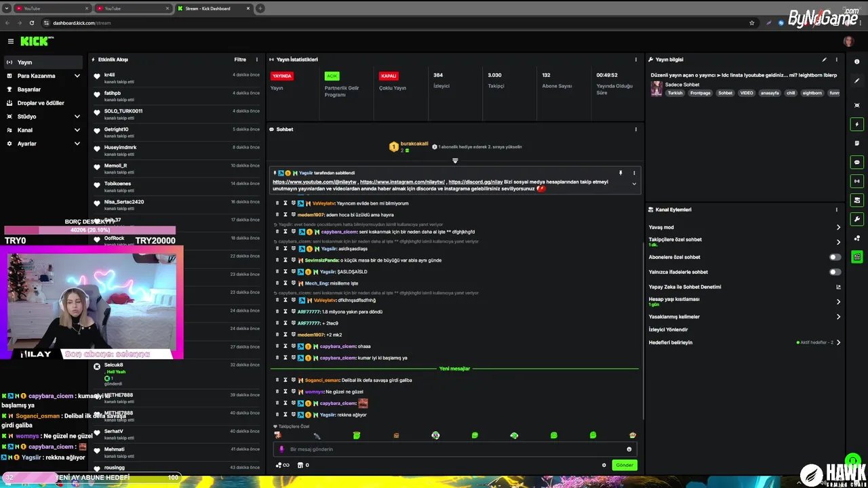Open Yavaş mod settings
This screenshot has width=868, height=488.
point(745,228)
